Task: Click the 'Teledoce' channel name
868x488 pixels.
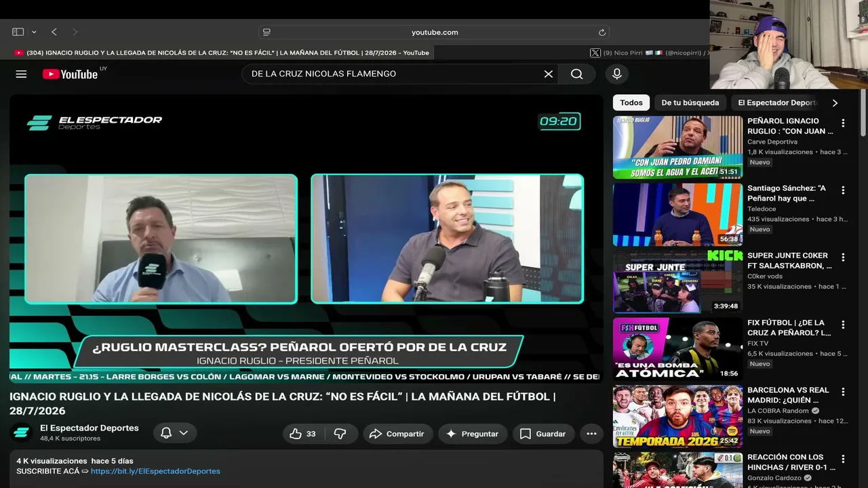Action: click(762, 209)
